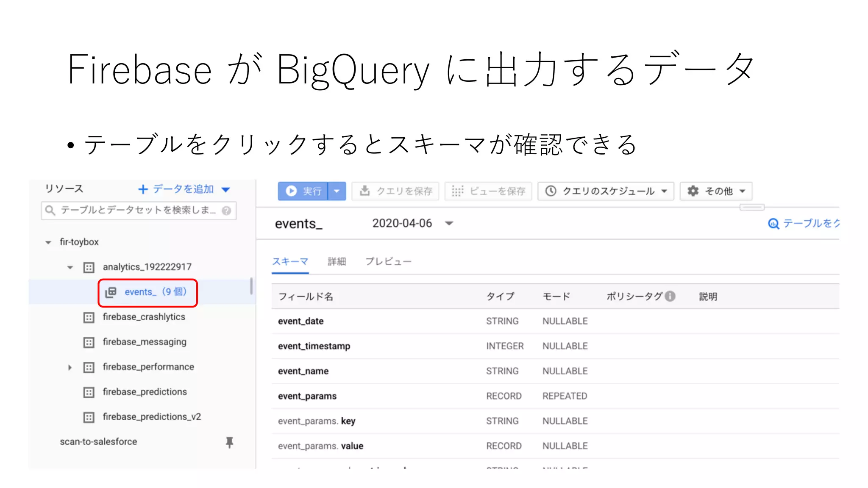Open the firebase_messaging dataset

[145, 342]
